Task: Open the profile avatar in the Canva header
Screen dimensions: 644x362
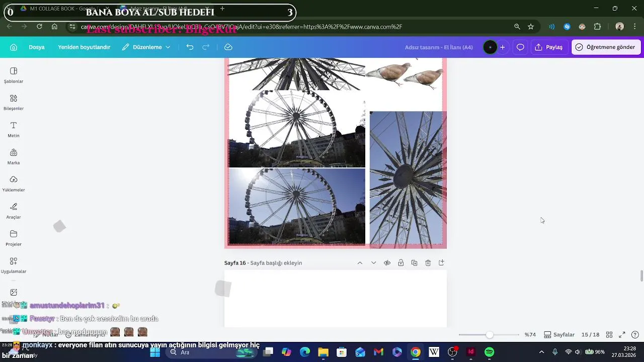Action: (490, 47)
